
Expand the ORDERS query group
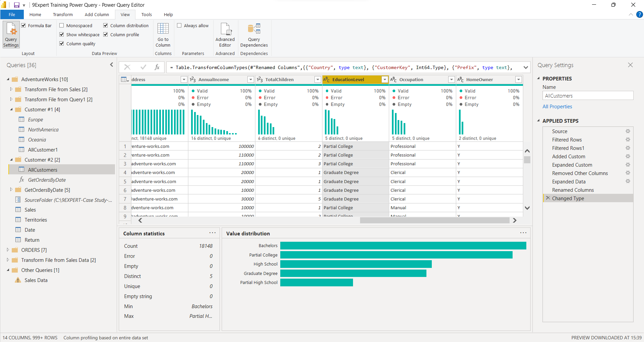click(x=8, y=250)
